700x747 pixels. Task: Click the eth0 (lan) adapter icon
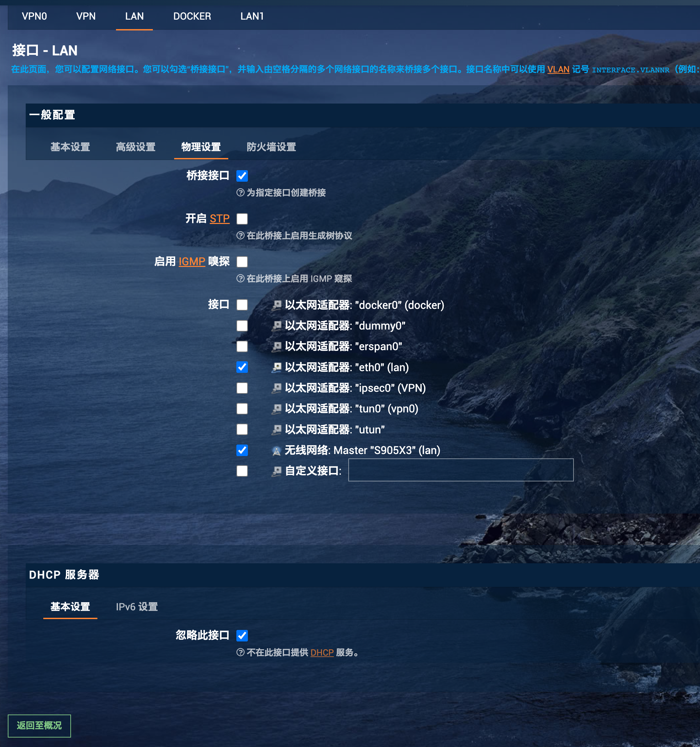click(x=276, y=367)
